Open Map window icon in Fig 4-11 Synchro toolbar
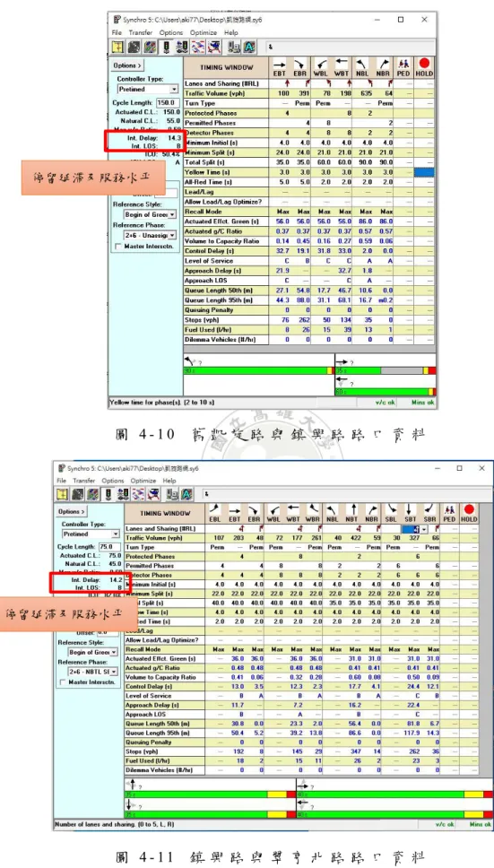The image size is (494, 868). pyautogui.click(x=63, y=494)
